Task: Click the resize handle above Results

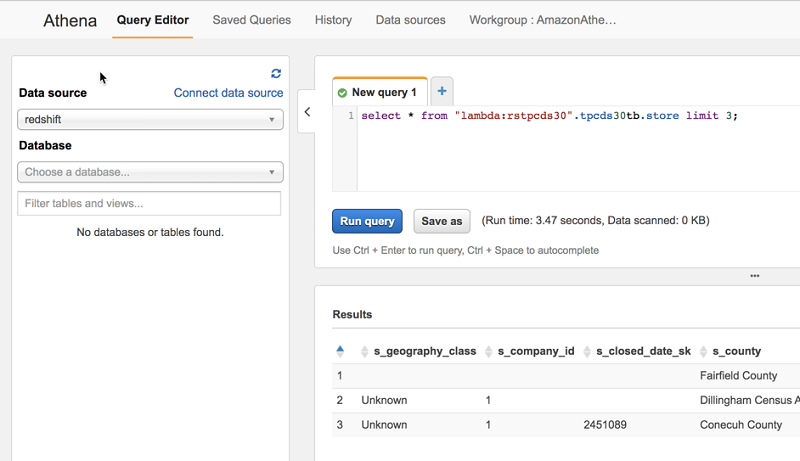Action: click(x=755, y=276)
